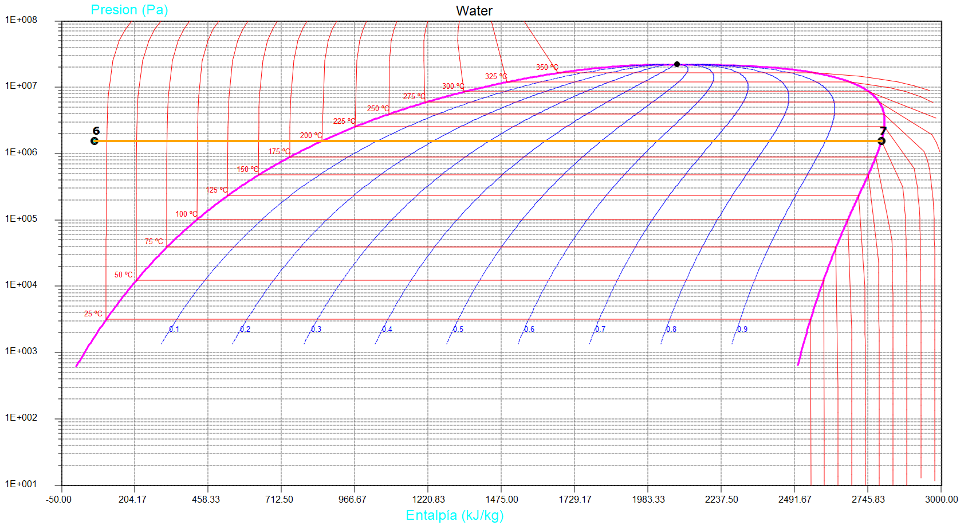Click the 0.9 vapor quality label
Screen dimensions: 980x529
tap(742, 330)
